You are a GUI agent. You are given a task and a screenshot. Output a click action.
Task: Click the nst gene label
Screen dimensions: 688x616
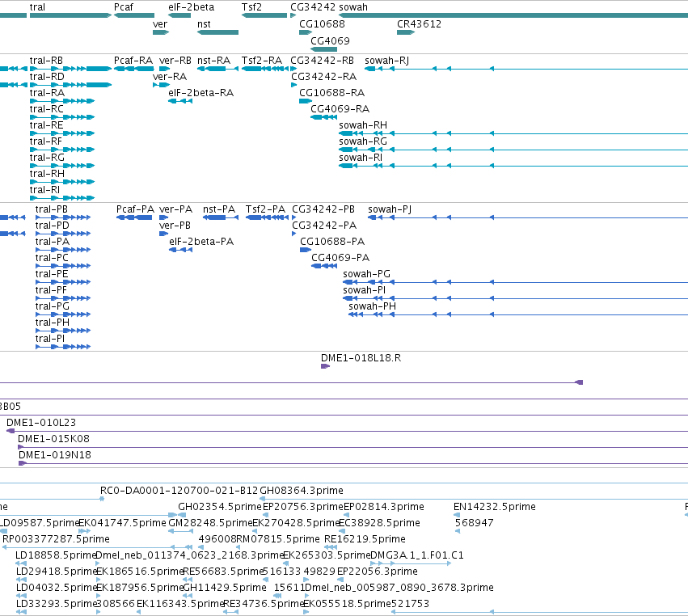(204, 24)
